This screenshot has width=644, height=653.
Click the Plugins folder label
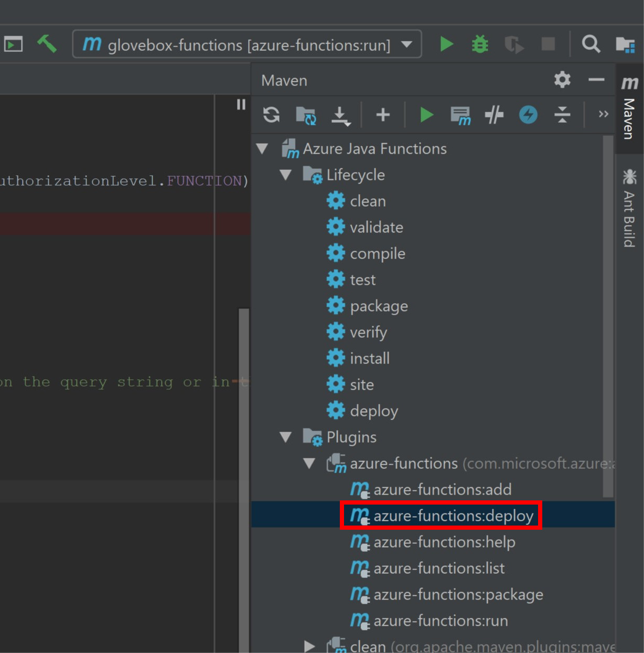pyautogui.click(x=351, y=437)
